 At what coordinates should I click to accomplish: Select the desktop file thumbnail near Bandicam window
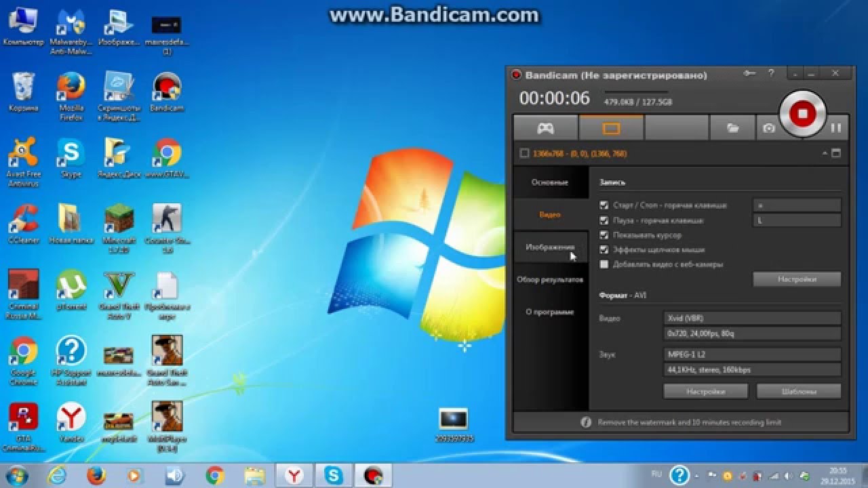(453, 425)
